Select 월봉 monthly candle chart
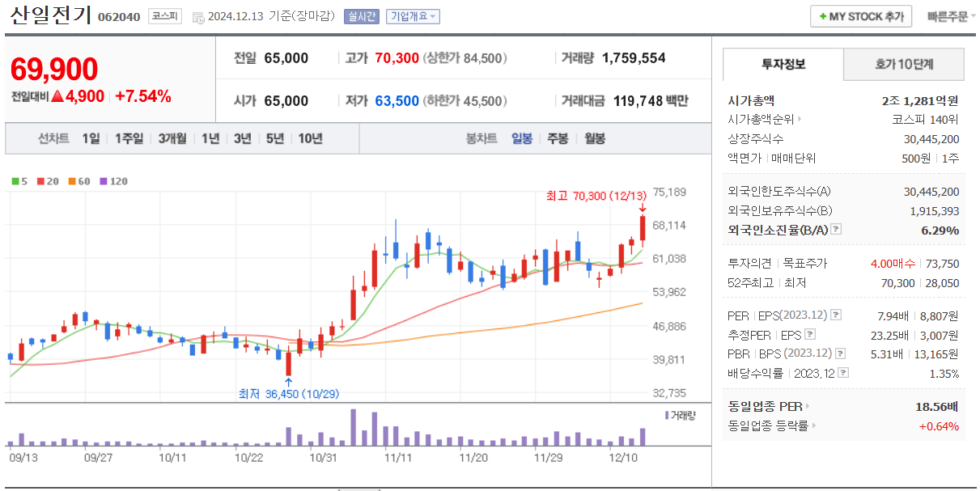The height and width of the screenshot is (491, 980). (x=594, y=138)
